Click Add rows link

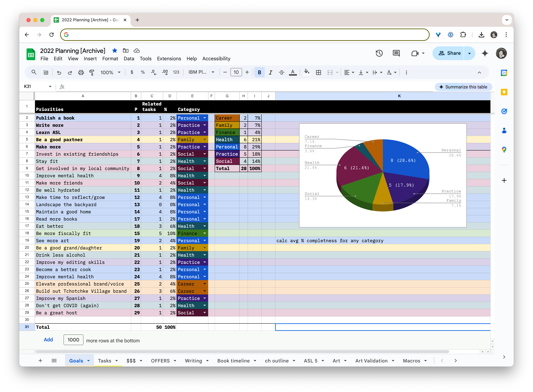(x=48, y=340)
